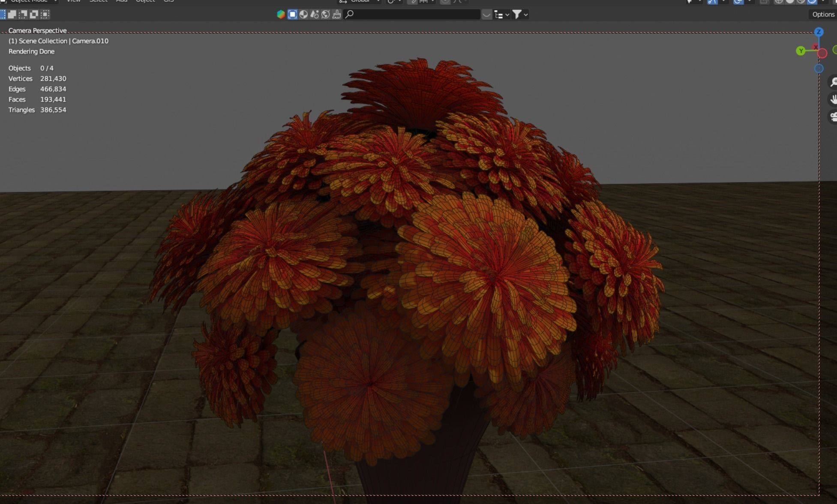The height and width of the screenshot is (504, 837).
Task: Click the 'Scene Collection | Camera.010' text
Action: point(63,41)
